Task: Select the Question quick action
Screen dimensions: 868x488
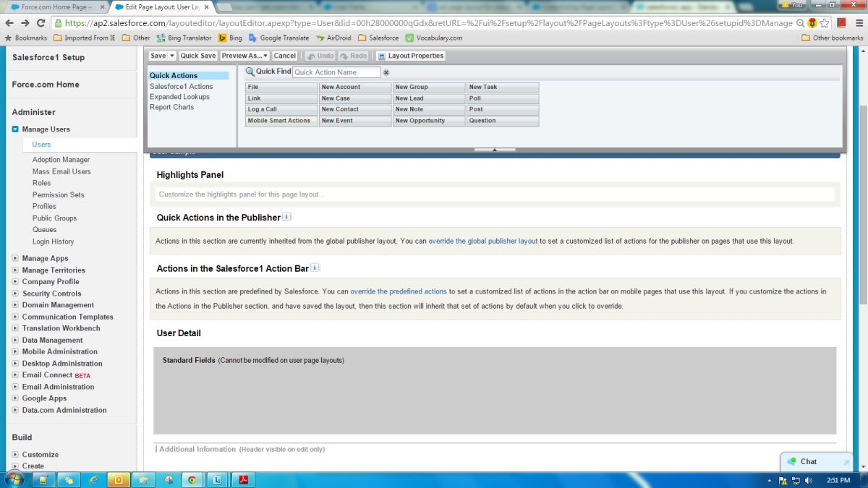Action: (x=503, y=121)
